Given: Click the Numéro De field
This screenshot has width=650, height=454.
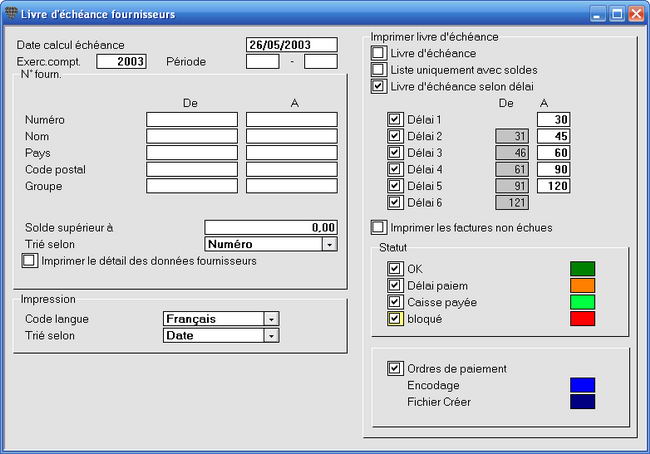Looking at the screenshot, I should coord(192,119).
